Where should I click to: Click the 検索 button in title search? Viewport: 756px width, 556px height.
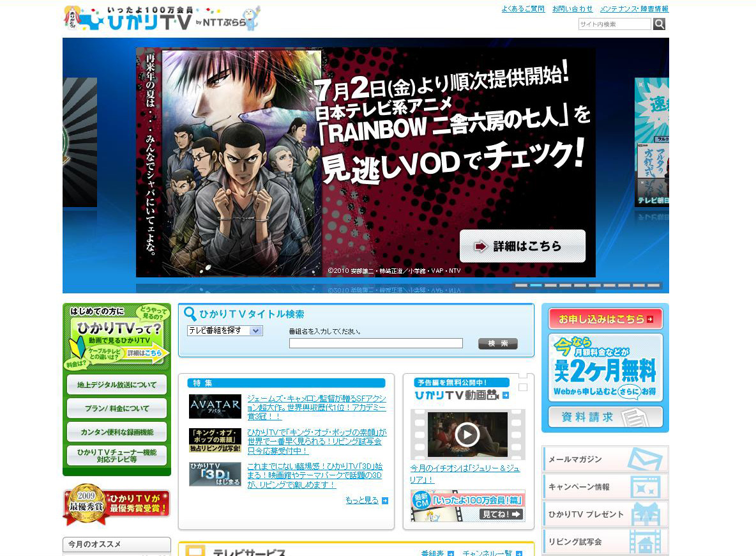pyautogui.click(x=497, y=343)
